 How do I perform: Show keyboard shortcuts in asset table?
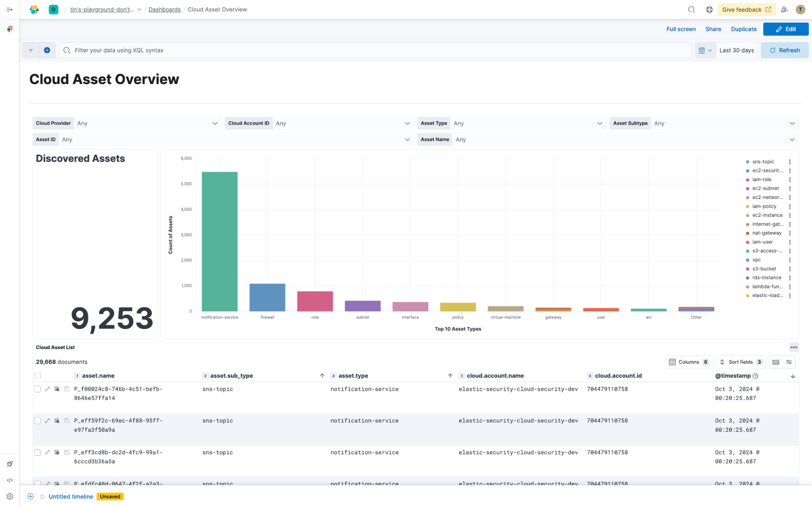coord(775,362)
